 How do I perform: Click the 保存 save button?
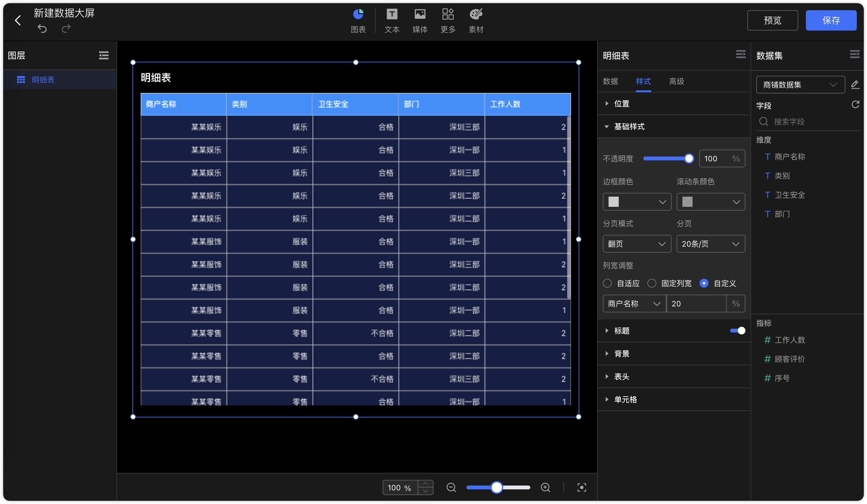coord(831,20)
